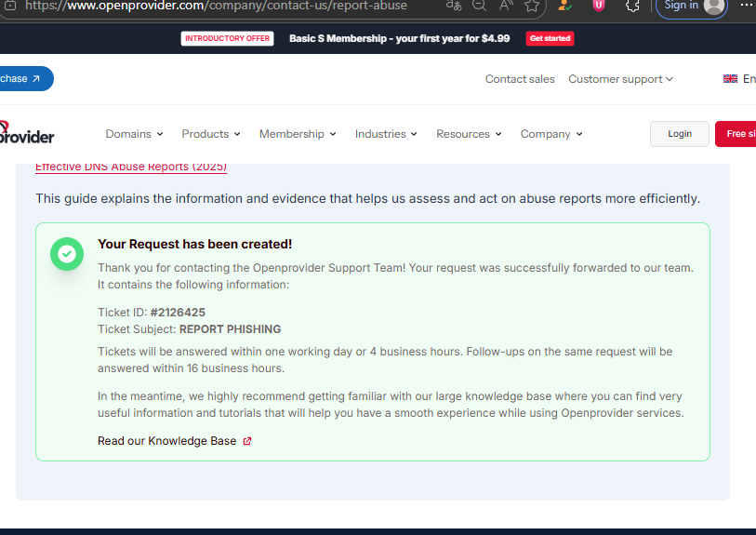Click the Basic S Membership offer text
Image resolution: width=756 pixels, height=535 pixels.
click(x=399, y=38)
